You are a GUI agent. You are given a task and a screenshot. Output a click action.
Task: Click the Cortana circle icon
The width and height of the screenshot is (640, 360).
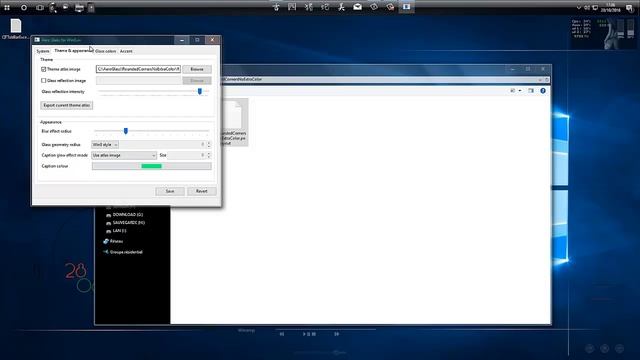click(24, 7)
